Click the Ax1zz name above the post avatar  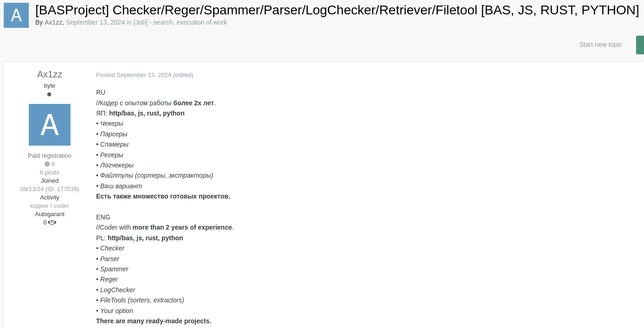pos(50,74)
